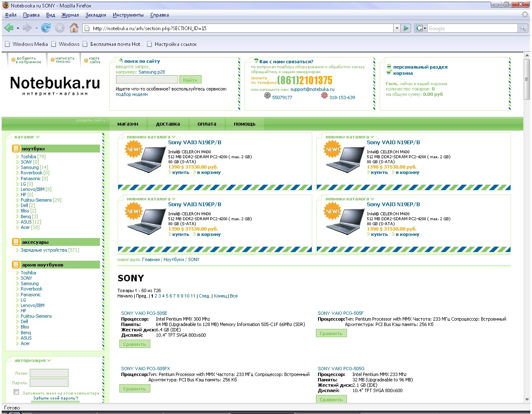The image size is (532, 414).
Task: Click the добавить в избранное icon
Action: coord(14,60)
